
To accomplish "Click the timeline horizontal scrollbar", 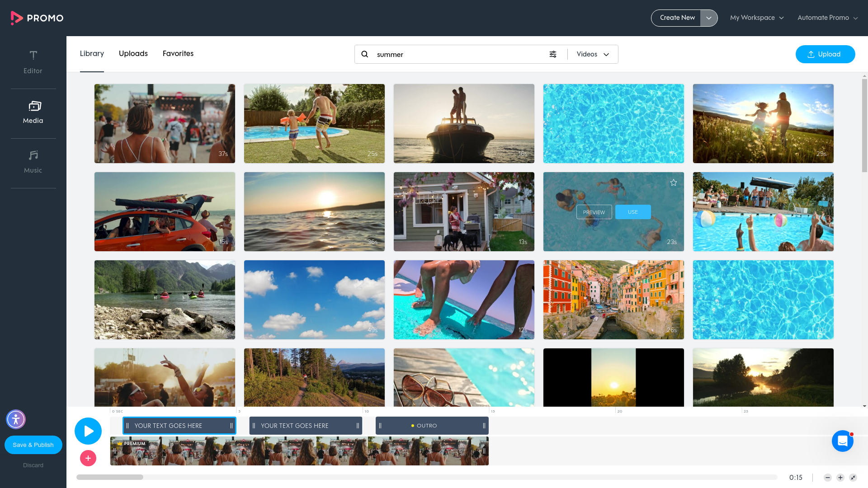I will coord(110,477).
